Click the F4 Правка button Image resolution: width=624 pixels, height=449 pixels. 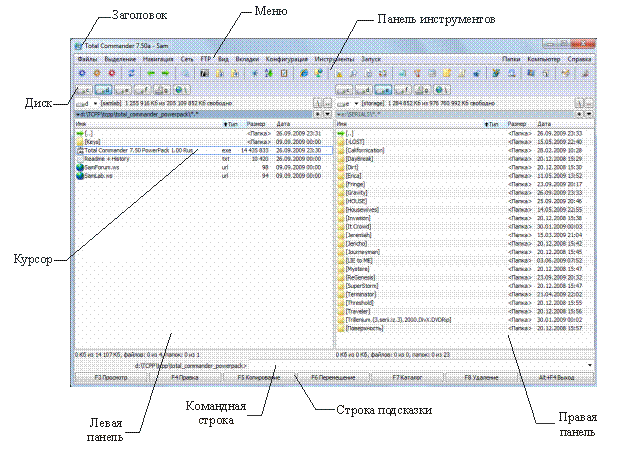click(x=185, y=377)
